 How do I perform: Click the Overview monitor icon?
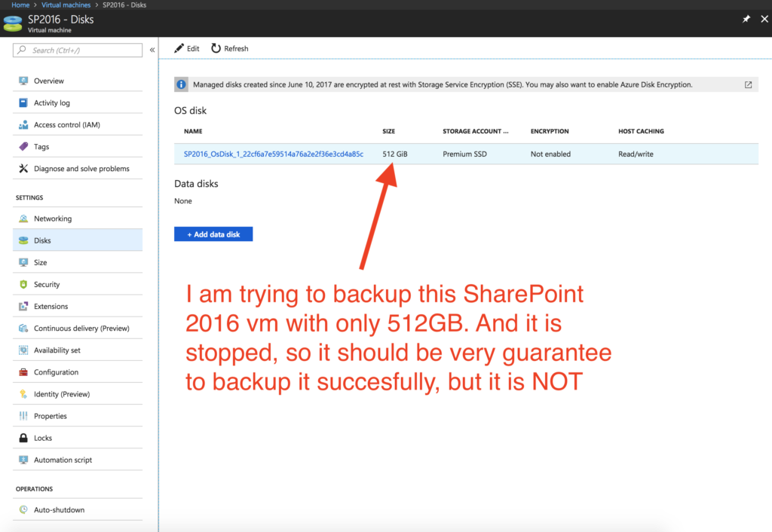(x=23, y=81)
